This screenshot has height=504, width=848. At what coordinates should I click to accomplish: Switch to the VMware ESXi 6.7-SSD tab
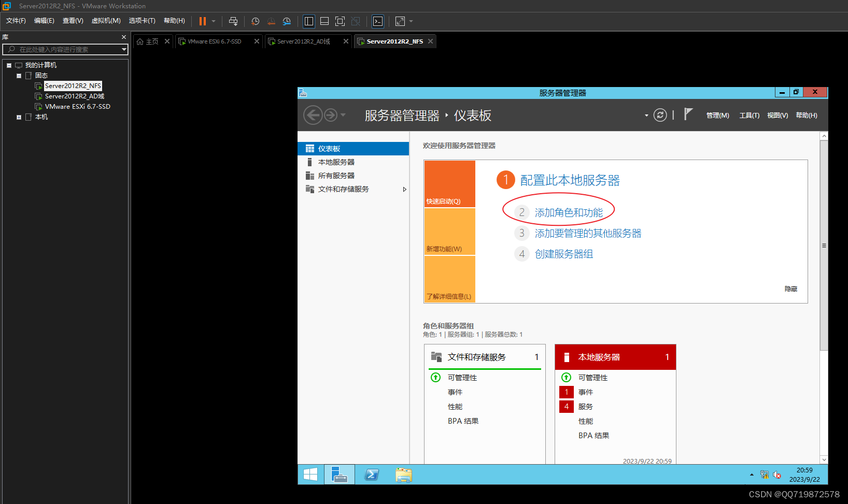click(215, 41)
